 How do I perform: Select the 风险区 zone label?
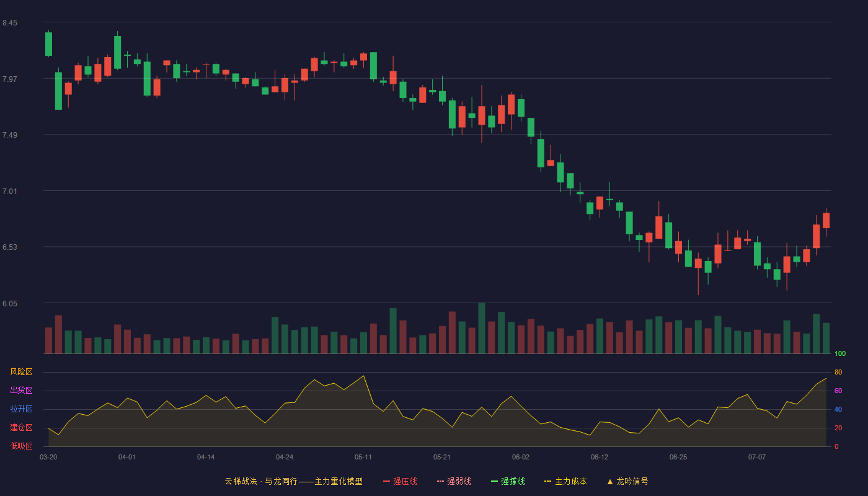[22, 372]
